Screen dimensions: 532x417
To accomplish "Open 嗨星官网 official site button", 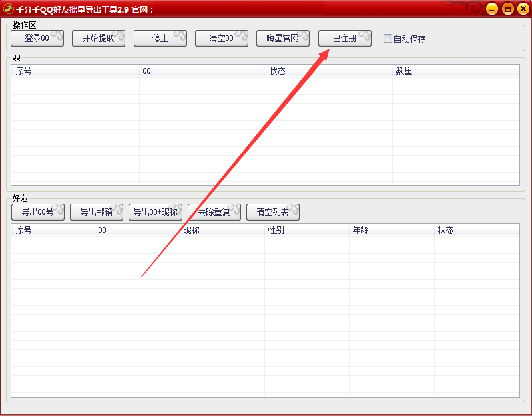I will (x=283, y=38).
